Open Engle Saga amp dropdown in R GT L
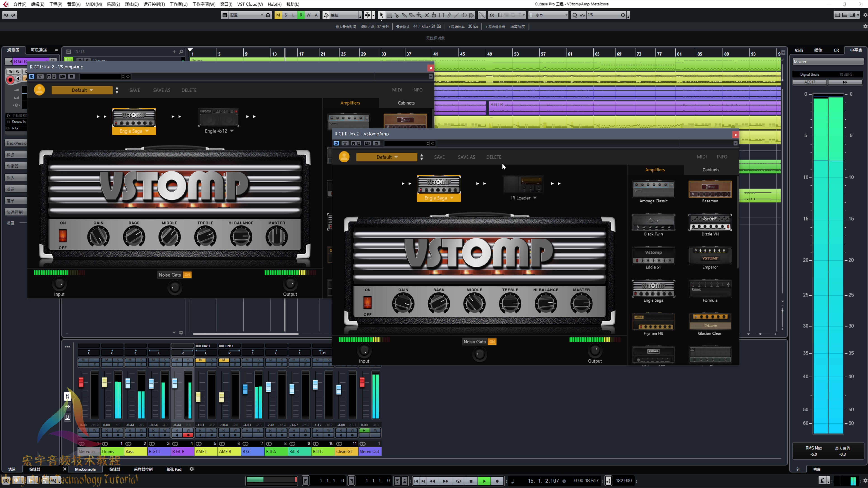The height and width of the screenshot is (488, 868). [134, 131]
